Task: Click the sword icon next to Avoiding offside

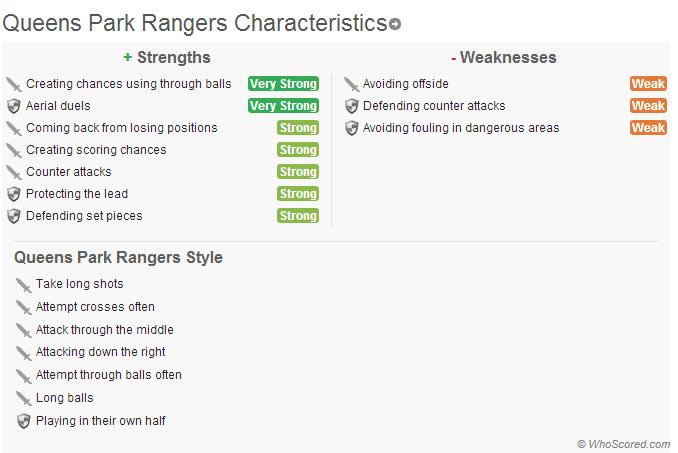Action: point(352,84)
